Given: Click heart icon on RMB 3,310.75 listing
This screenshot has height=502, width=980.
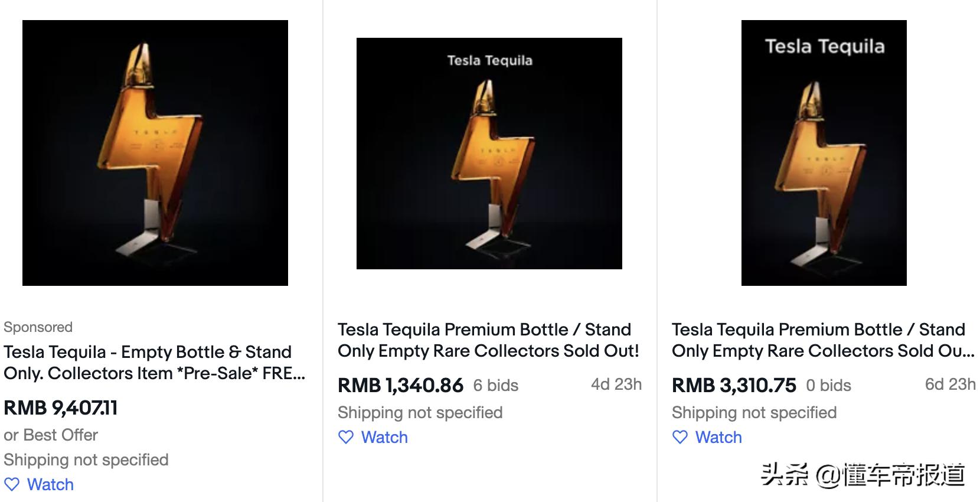Looking at the screenshot, I should [x=680, y=437].
